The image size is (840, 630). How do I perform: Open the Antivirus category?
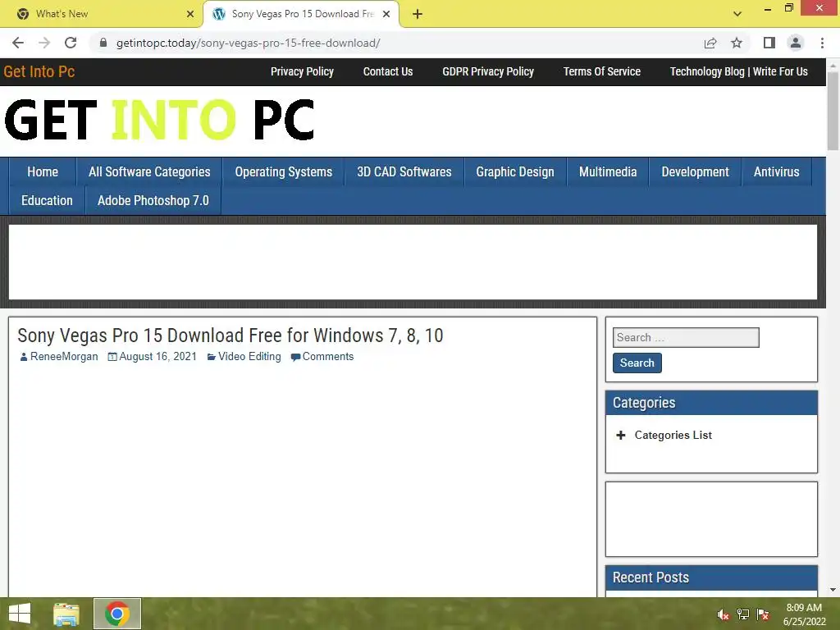(777, 172)
